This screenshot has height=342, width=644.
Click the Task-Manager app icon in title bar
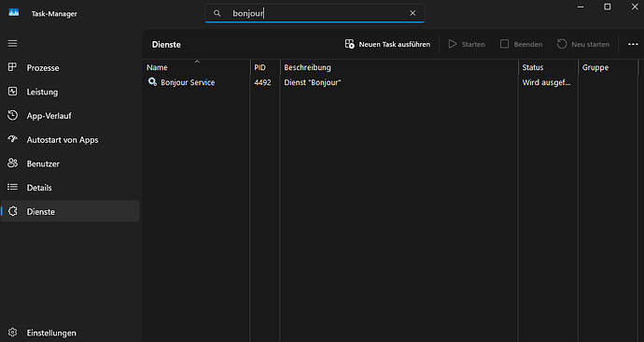pos(14,13)
